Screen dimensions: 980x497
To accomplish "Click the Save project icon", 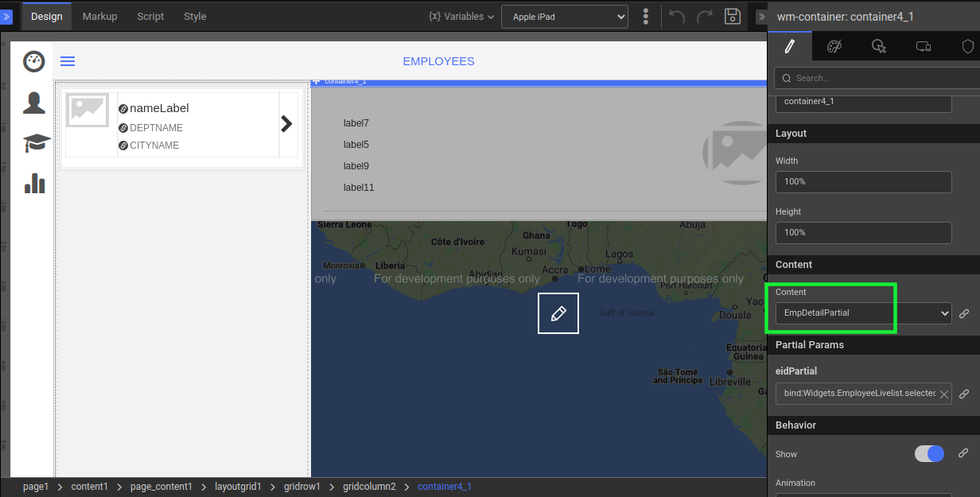I will pos(733,17).
